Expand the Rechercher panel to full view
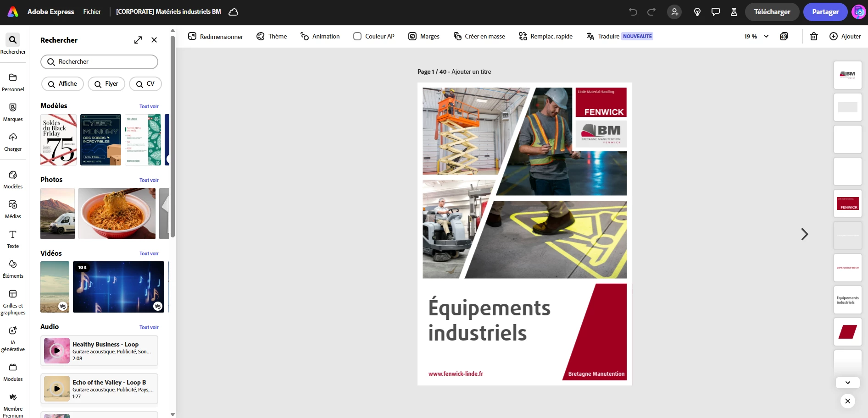Screen dimensions: 868x418 (138, 40)
